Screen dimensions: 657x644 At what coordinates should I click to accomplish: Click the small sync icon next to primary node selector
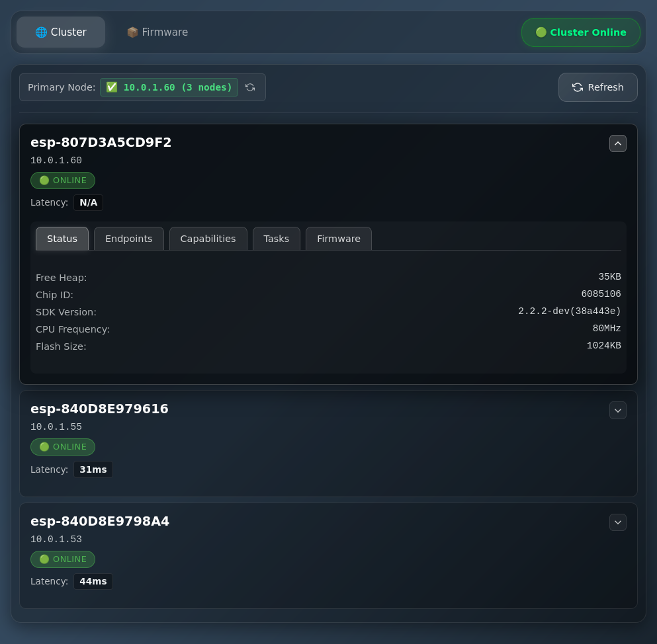click(x=250, y=87)
